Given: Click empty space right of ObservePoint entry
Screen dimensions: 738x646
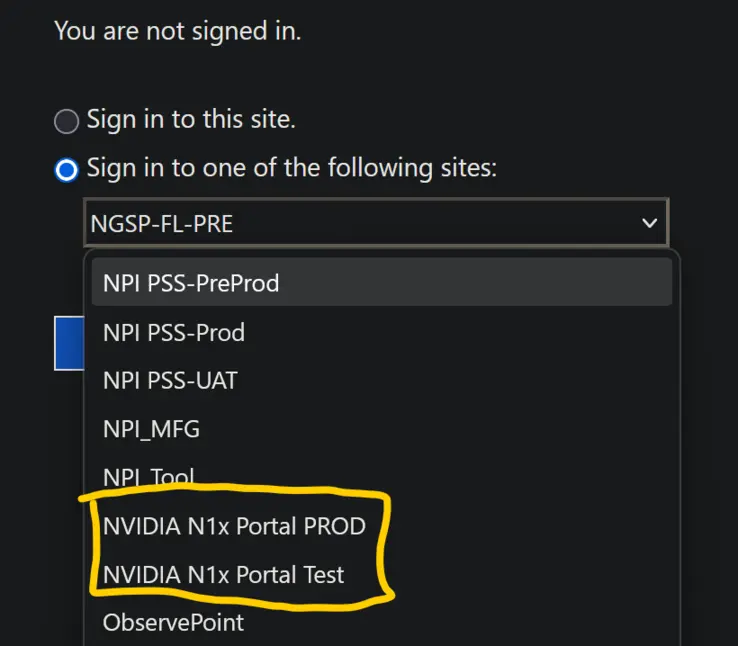Looking at the screenshot, I should point(457,622).
